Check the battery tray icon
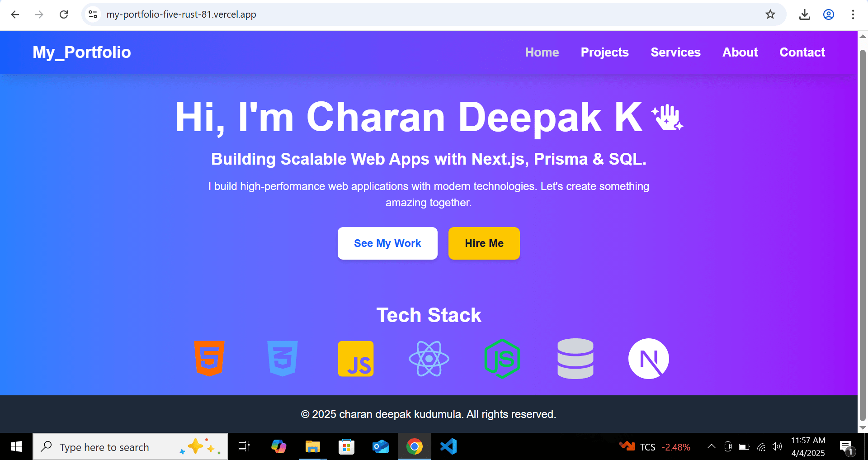The width and height of the screenshot is (868, 460). (744, 447)
